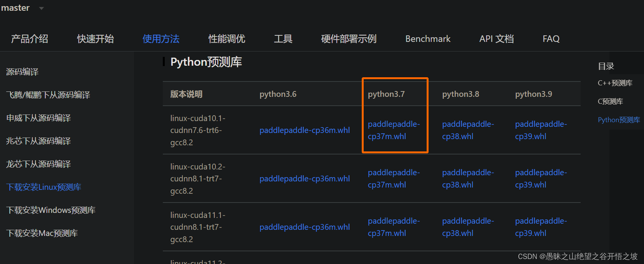Download cp36m whl for cuda10.1 row
The image size is (644, 264).
click(305, 130)
